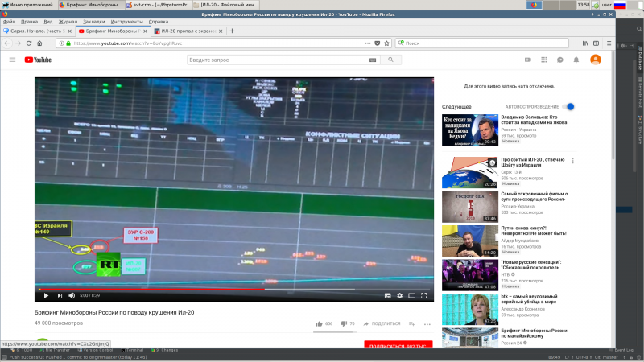Toggle the Firefox sidebar icon
This screenshot has width=644, height=362.
pyautogui.click(x=596, y=43)
